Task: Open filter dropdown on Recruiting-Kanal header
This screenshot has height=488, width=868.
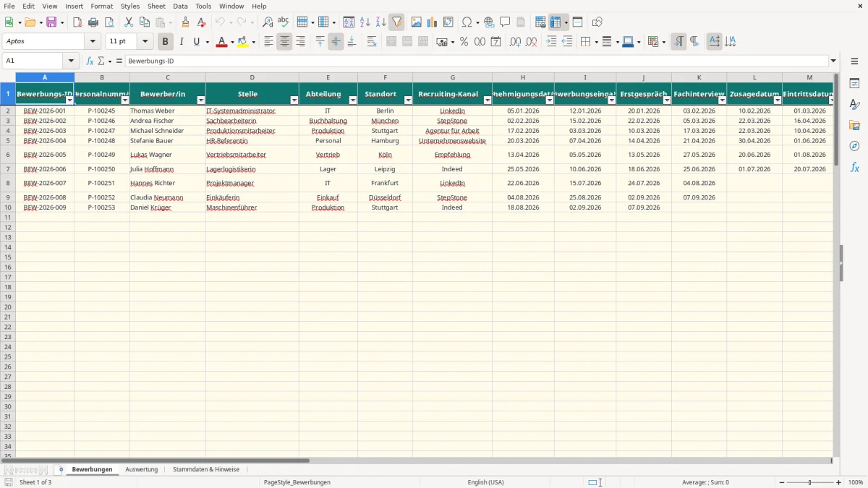Action: [x=487, y=100]
